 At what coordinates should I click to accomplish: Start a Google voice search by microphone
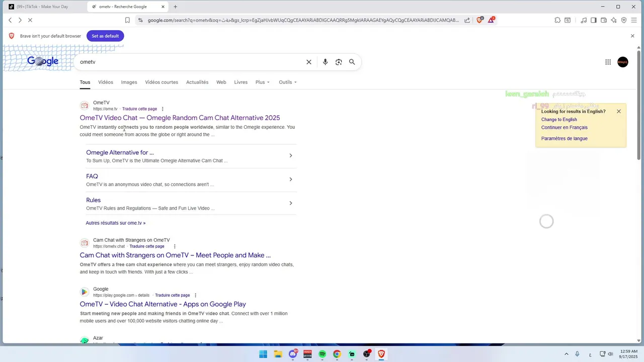click(325, 62)
